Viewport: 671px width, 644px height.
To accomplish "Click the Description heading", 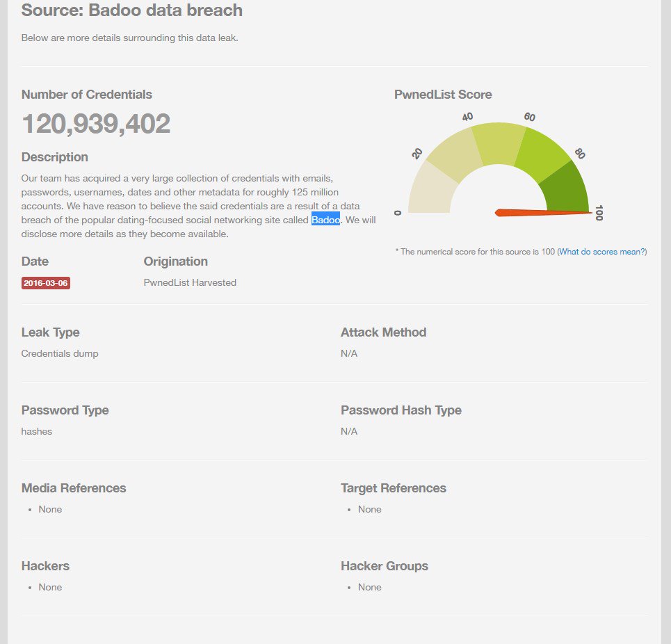I will 55,157.
